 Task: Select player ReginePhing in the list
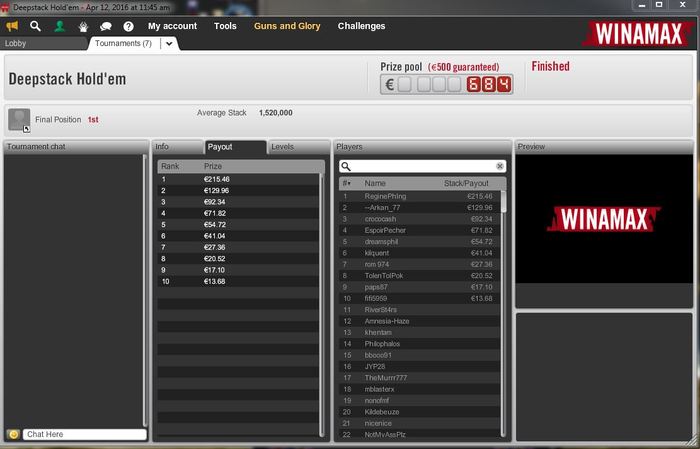[x=420, y=196]
